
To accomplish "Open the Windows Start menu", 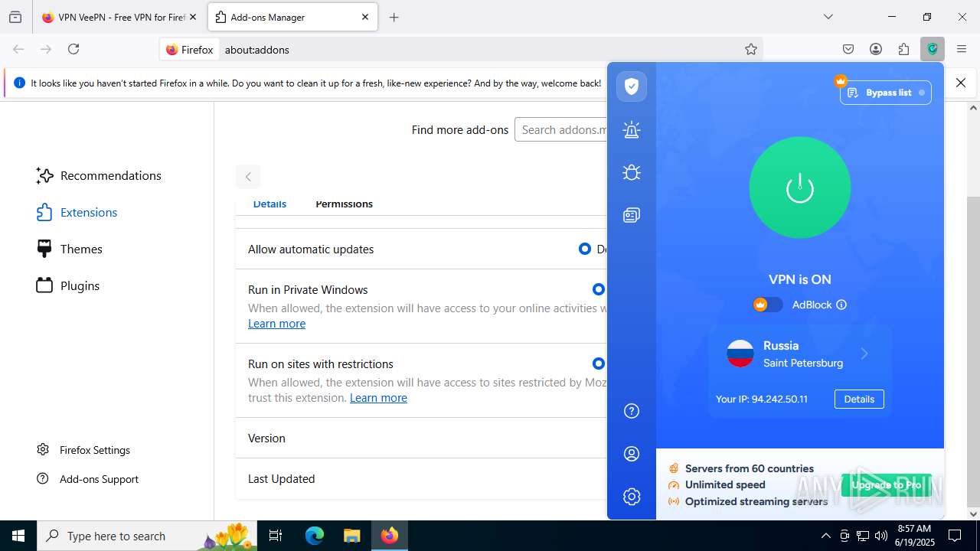I will (x=18, y=536).
